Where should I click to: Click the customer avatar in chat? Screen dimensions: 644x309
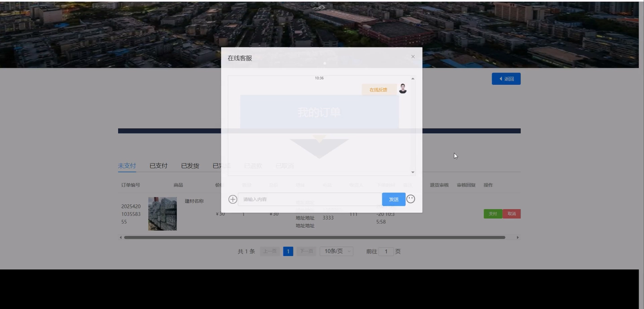tap(402, 89)
